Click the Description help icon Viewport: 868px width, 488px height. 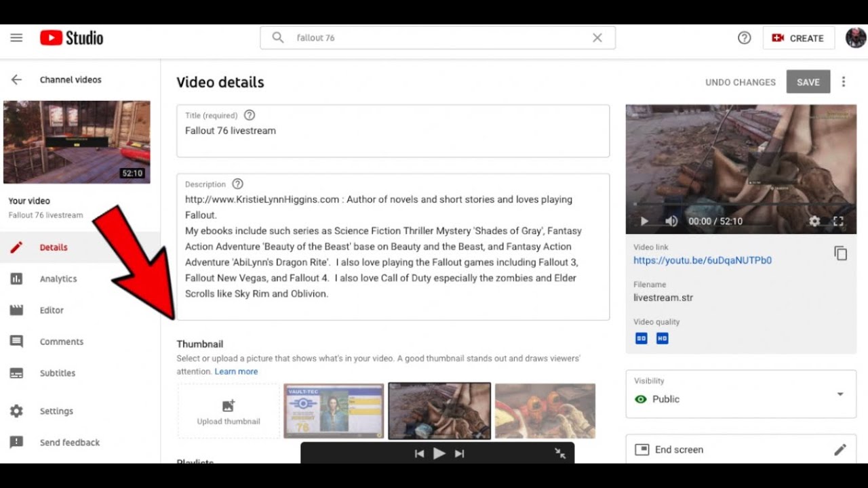point(237,184)
